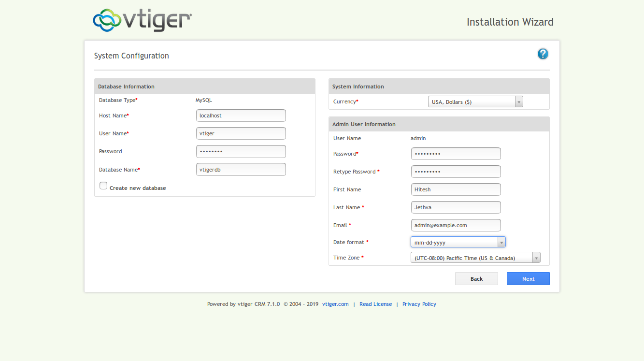Click the Powered by vtiger CRM text
This screenshot has height=361, width=644.
tap(243, 304)
